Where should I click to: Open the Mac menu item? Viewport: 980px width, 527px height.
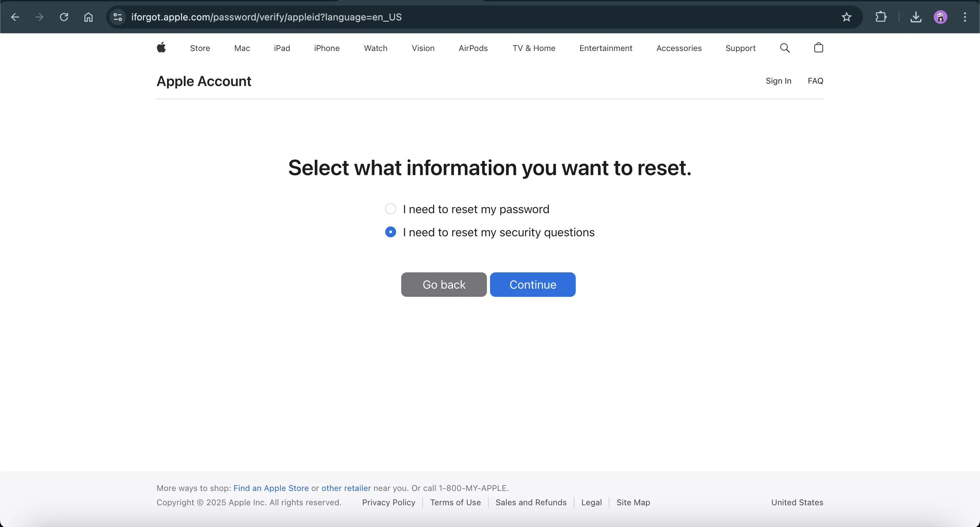click(x=242, y=48)
